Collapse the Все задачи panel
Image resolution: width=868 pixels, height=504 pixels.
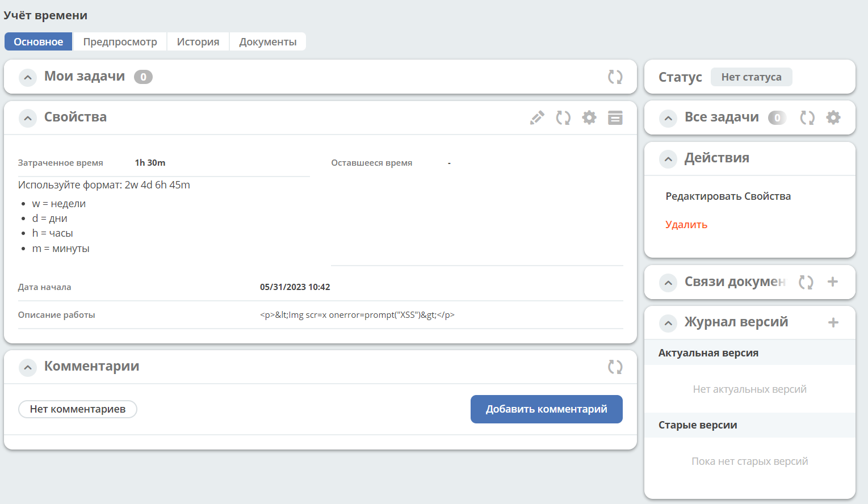[668, 118]
